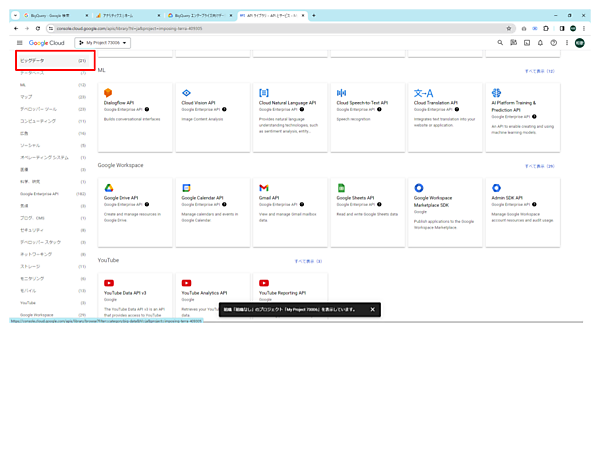Select the モニタリング category filter
Screen dimensions: 600x450
(x=53, y=279)
